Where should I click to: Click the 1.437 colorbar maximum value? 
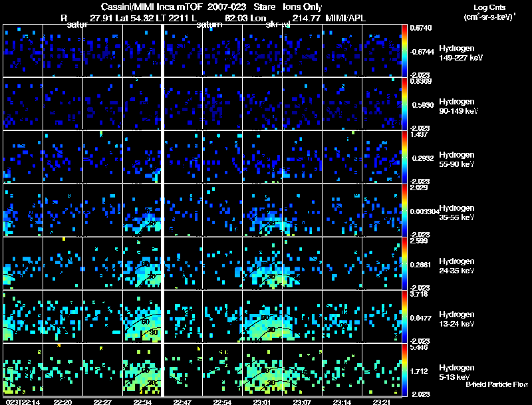419,134
